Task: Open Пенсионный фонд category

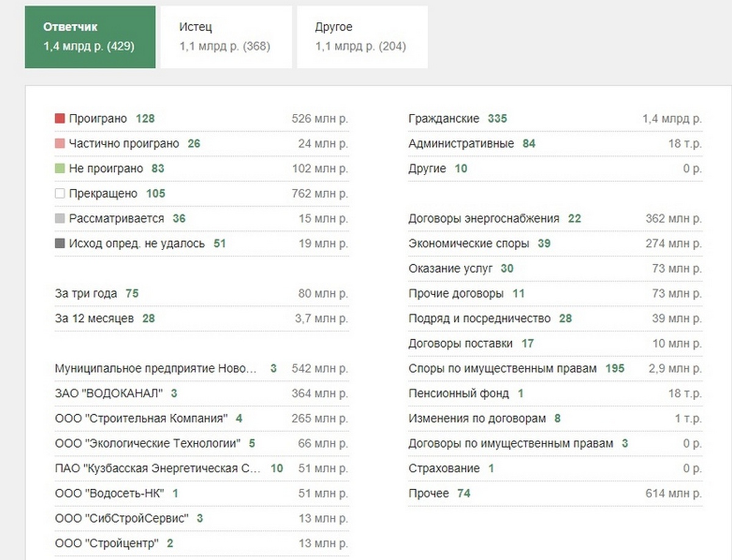Action: pyautogui.click(x=459, y=393)
